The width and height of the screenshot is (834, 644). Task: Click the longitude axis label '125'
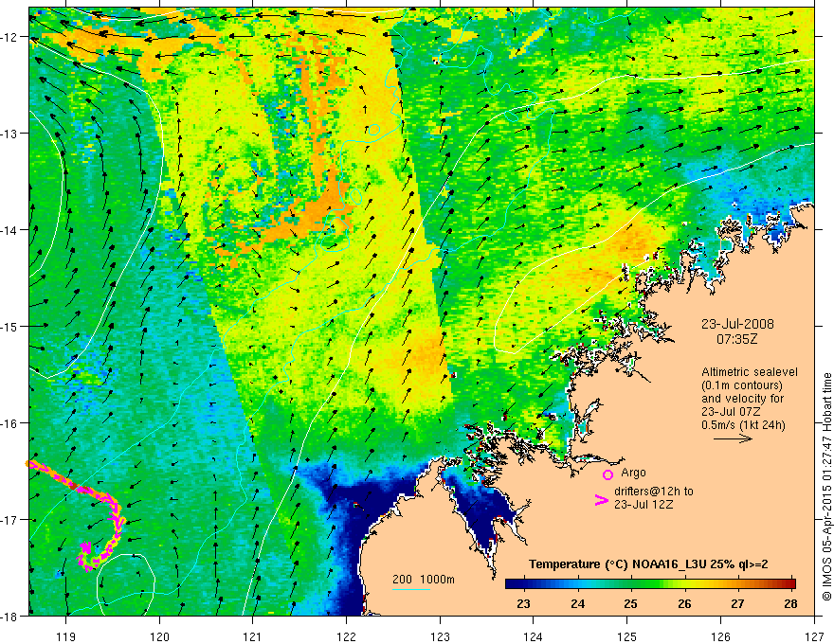[x=627, y=636]
